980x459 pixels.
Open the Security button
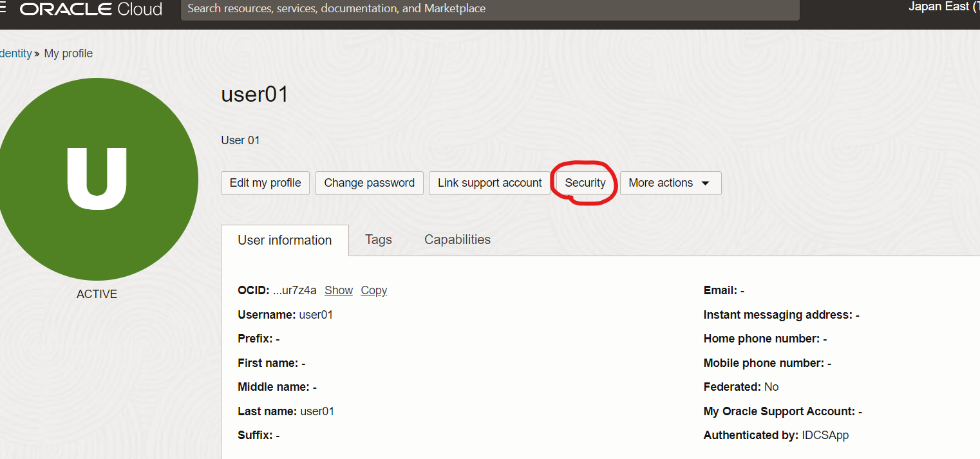pyautogui.click(x=585, y=183)
